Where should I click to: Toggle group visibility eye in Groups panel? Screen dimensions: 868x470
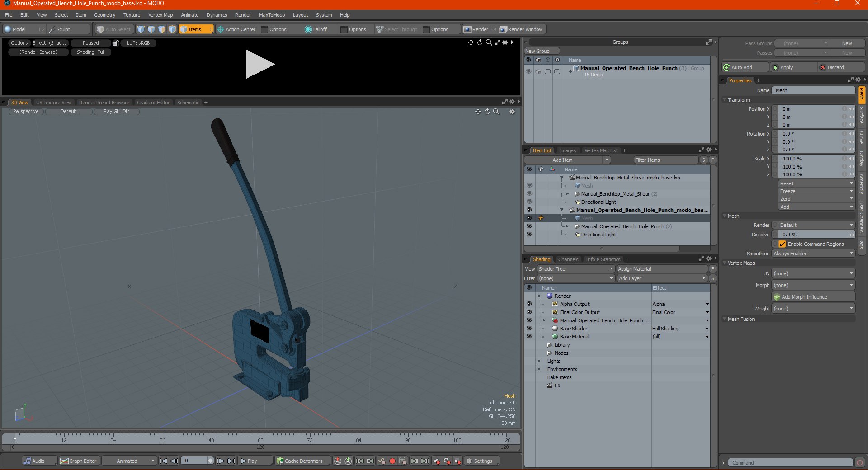click(528, 71)
